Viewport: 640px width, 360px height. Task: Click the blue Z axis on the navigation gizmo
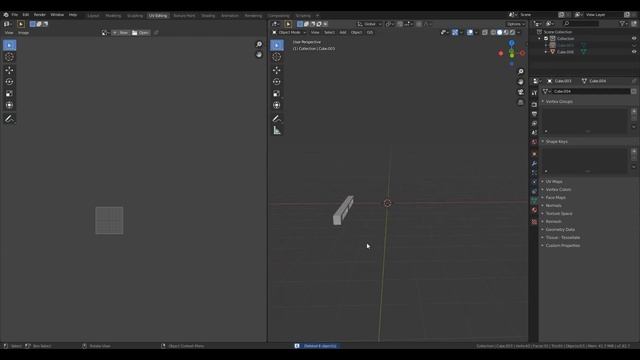512,42
